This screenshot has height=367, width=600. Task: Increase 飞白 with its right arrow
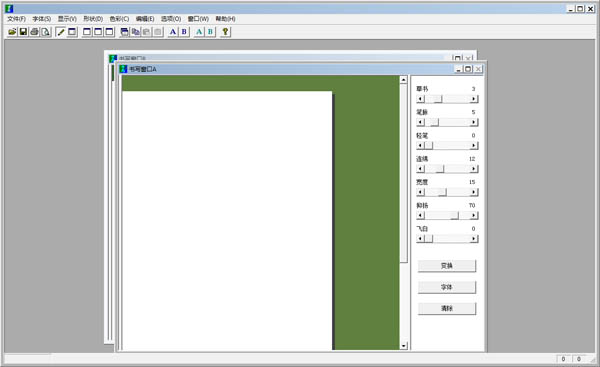[474, 239]
